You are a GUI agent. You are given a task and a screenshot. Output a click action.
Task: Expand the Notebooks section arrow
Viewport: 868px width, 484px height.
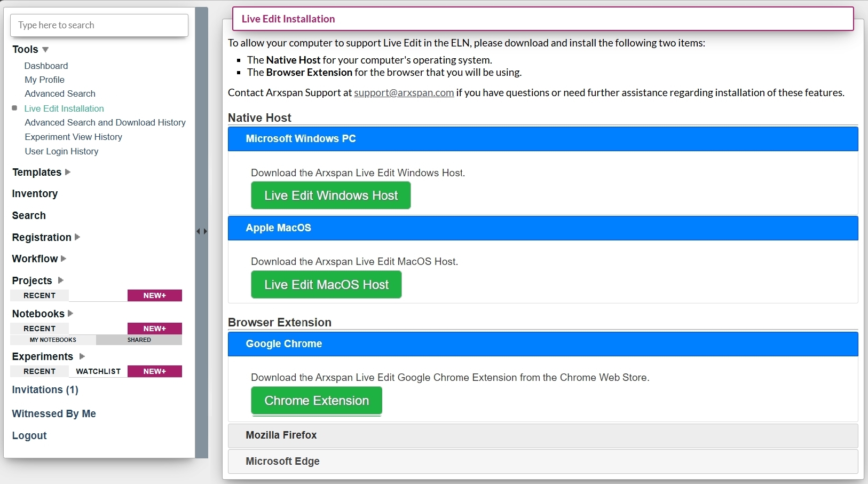(70, 314)
